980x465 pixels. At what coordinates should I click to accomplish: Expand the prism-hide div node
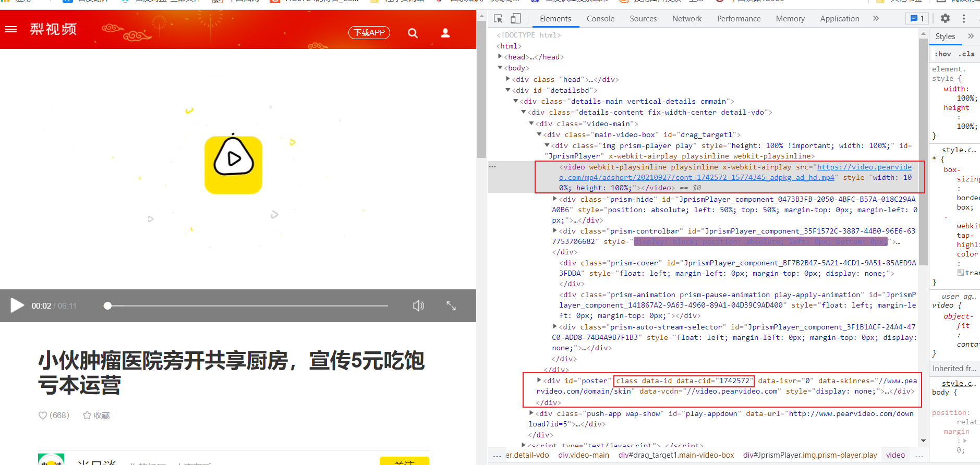coord(555,199)
